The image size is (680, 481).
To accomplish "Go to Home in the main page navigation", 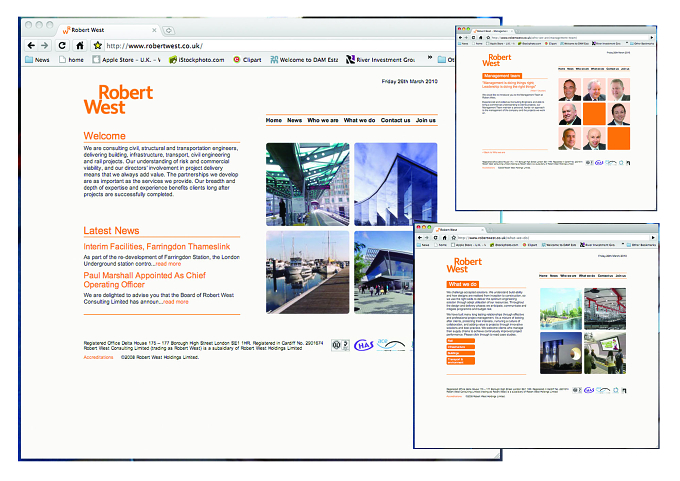I will (x=274, y=120).
